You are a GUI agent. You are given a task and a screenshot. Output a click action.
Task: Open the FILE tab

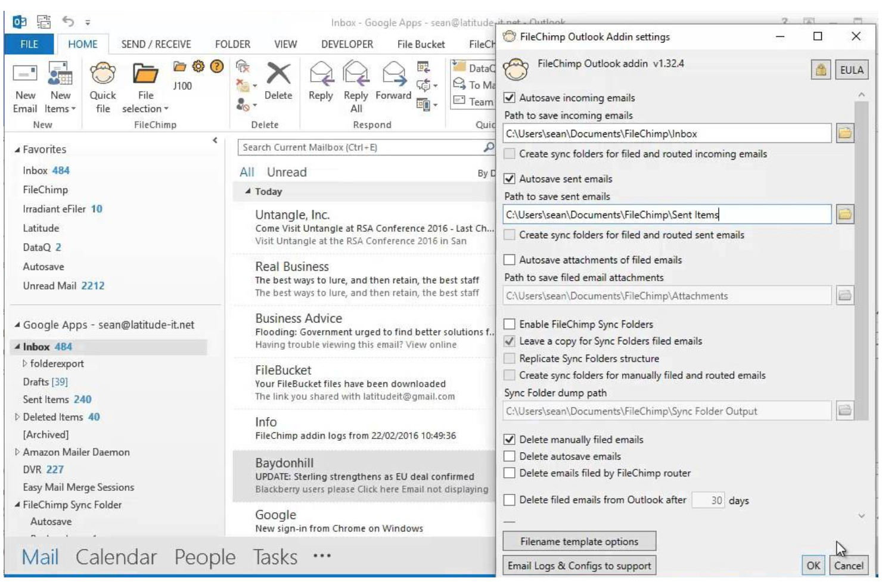pyautogui.click(x=29, y=44)
